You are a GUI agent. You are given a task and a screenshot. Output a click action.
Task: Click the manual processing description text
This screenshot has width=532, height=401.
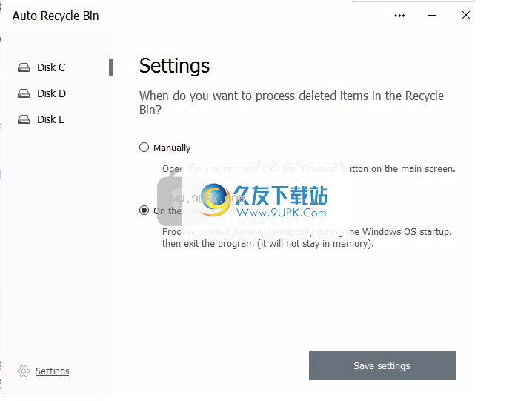(309, 169)
